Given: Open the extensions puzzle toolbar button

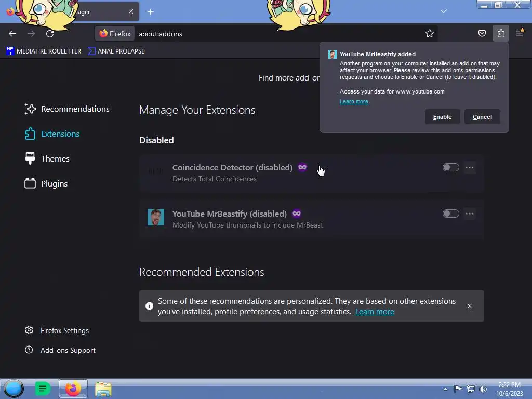Looking at the screenshot, I should point(501,34).
